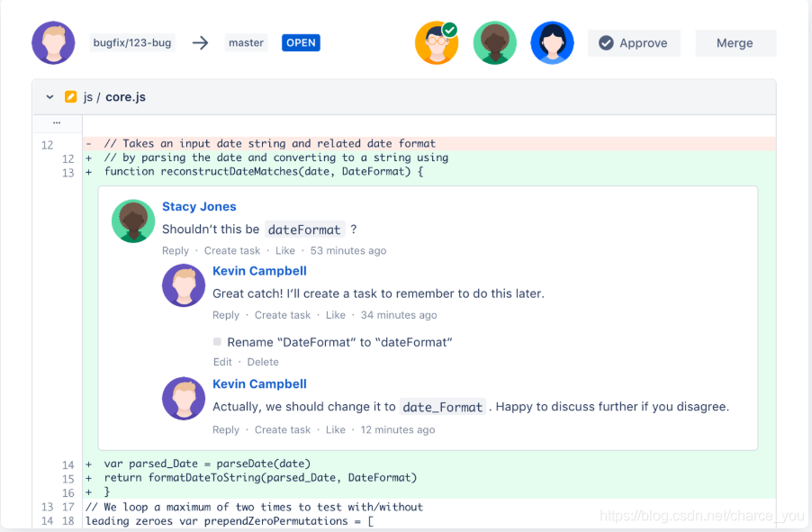Click added line 'function reconstructDateMatches'

click(429, 171)
